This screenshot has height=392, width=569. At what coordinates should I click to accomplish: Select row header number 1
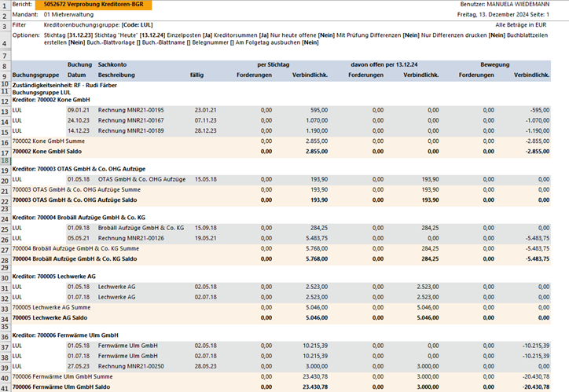pos(5,5)
